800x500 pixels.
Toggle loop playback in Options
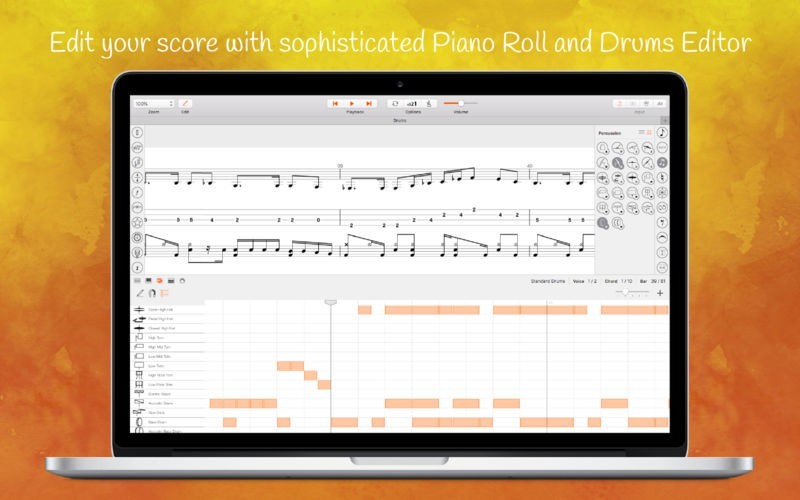395,103
